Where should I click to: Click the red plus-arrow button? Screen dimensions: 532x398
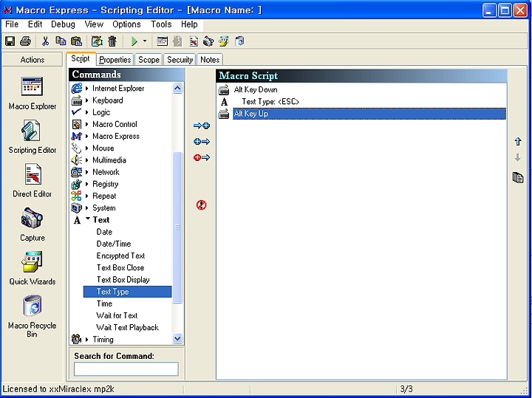[x=202, y=157]
